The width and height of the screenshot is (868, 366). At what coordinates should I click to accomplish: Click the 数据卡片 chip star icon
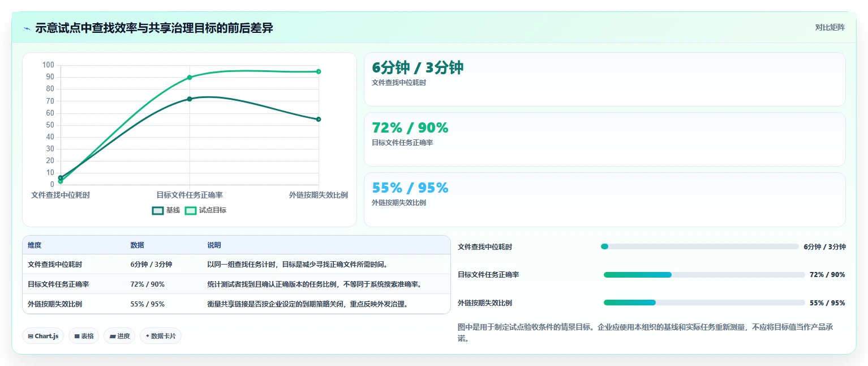[148, 336]
